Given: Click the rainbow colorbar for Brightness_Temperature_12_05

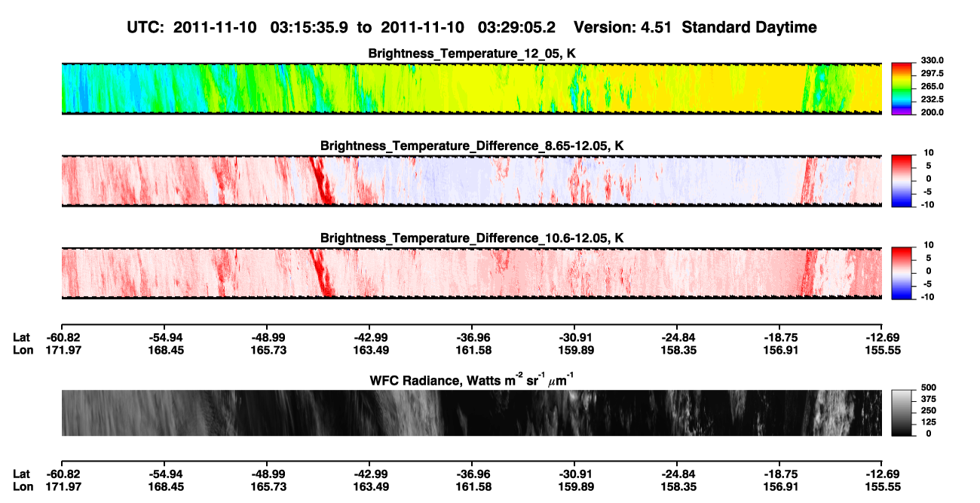Looking at the screenshot, I should (x=902, y=88).
